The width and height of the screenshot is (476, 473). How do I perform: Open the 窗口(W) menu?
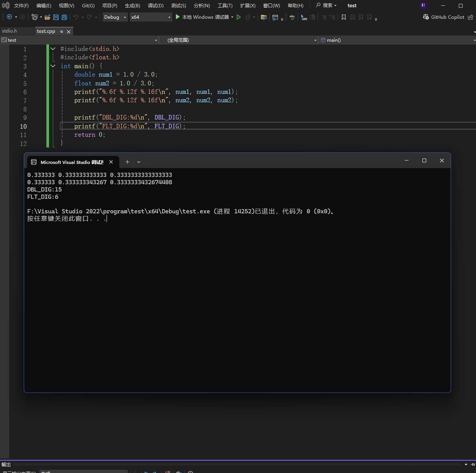271,5
